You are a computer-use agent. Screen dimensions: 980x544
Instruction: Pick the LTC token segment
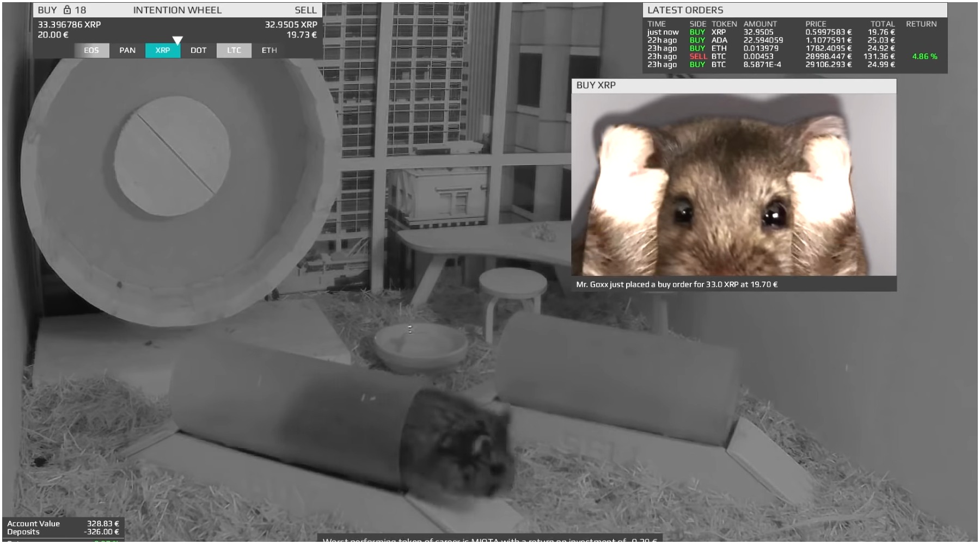(234, 51)
